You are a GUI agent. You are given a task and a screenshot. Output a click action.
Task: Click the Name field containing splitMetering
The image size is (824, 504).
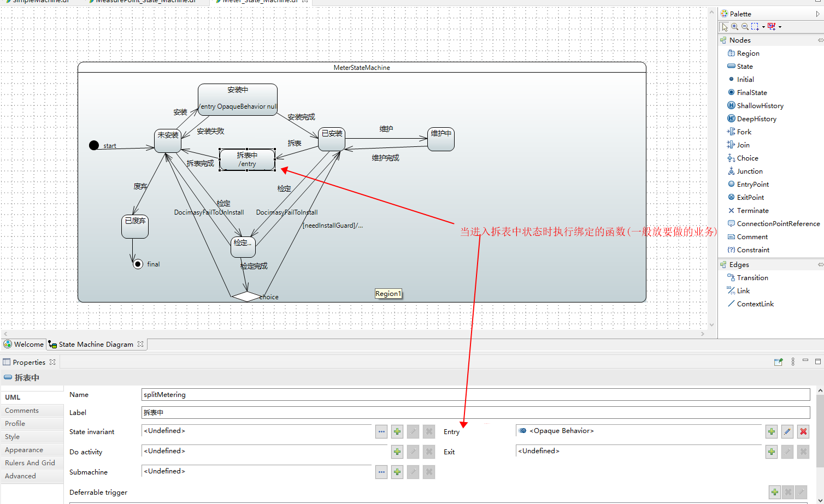click(475, 394)
